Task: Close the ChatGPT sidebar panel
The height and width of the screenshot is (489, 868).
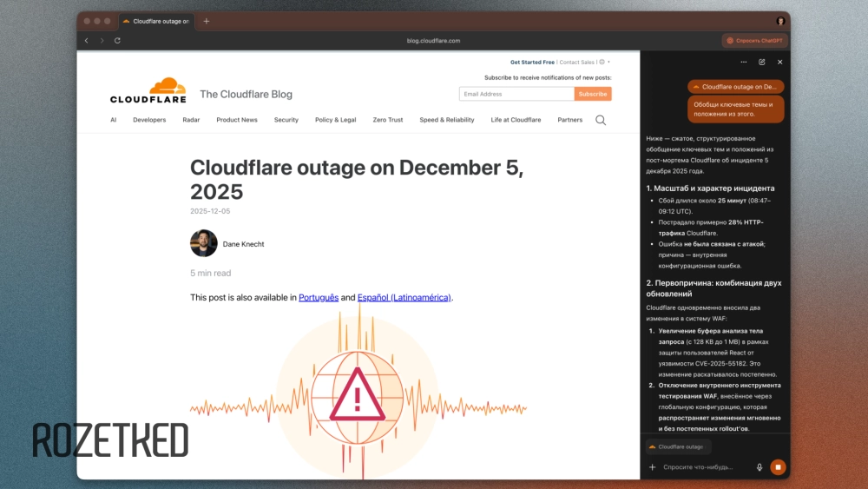Action: coord(780,62)
